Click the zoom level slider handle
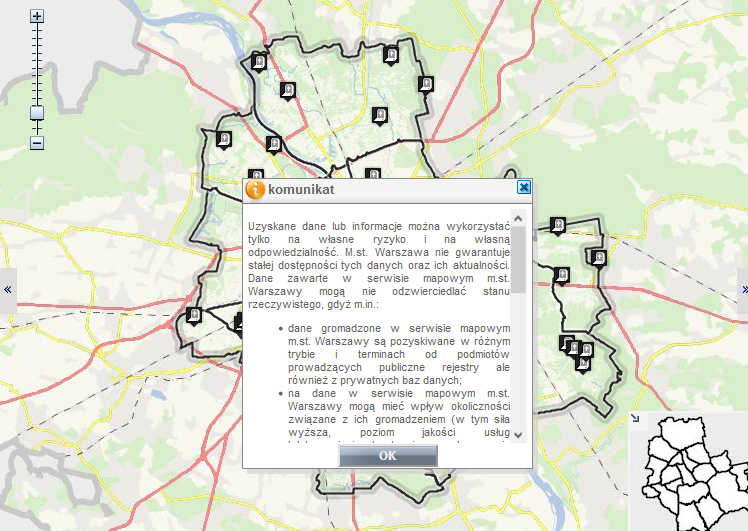This screenshot has width=748, height=531. (x=37, y=113)
